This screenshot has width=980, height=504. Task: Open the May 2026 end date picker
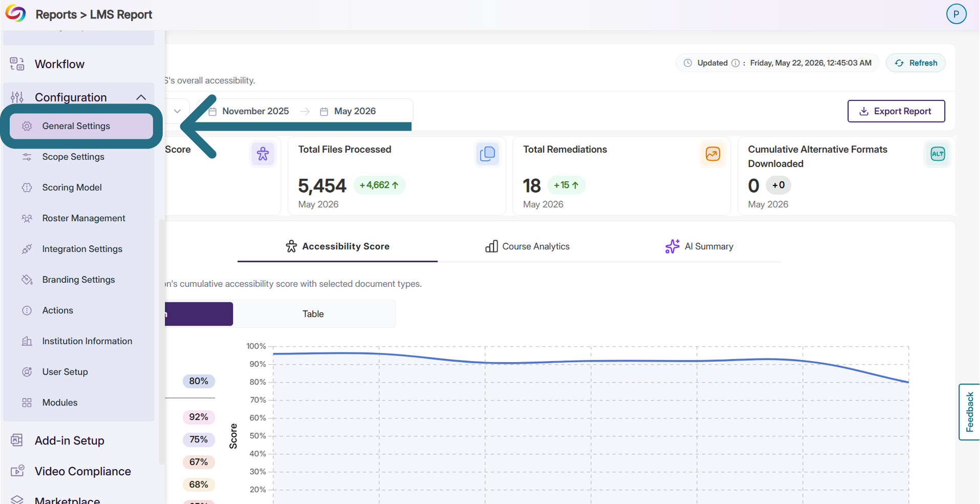click(348, 111)
